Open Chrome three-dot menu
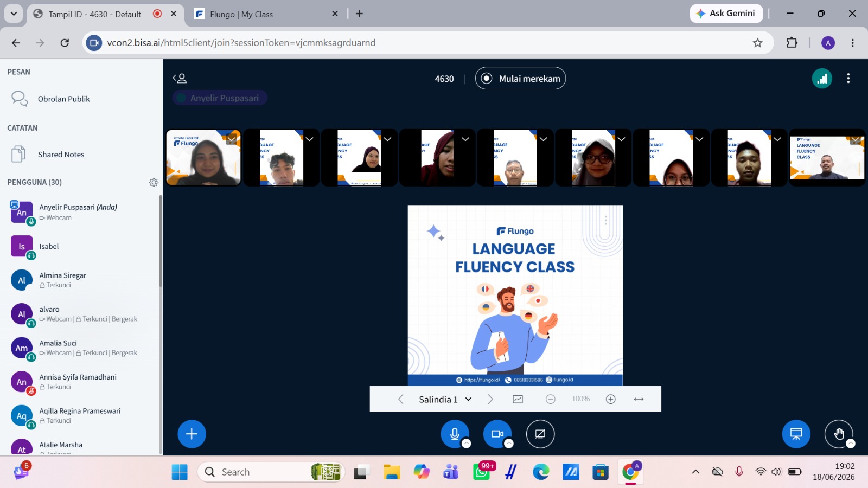The width and height of the screenshot is (868, 488). 852,43
